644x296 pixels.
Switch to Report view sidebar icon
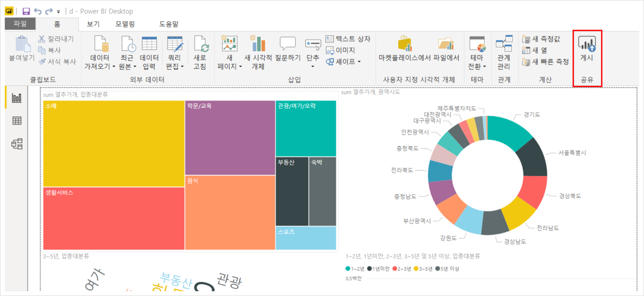coord(17,98)
